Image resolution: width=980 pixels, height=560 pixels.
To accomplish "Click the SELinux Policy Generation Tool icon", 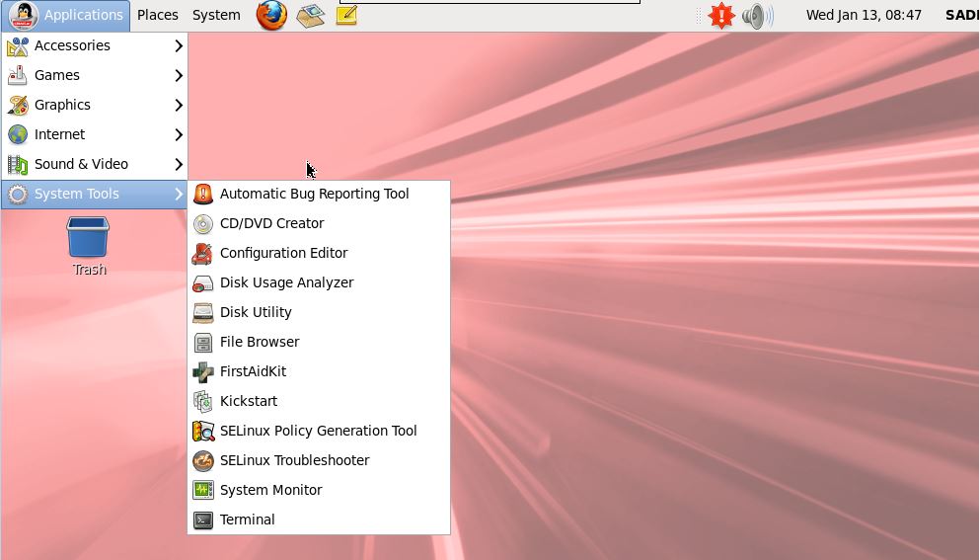I will tap(203, 431).
